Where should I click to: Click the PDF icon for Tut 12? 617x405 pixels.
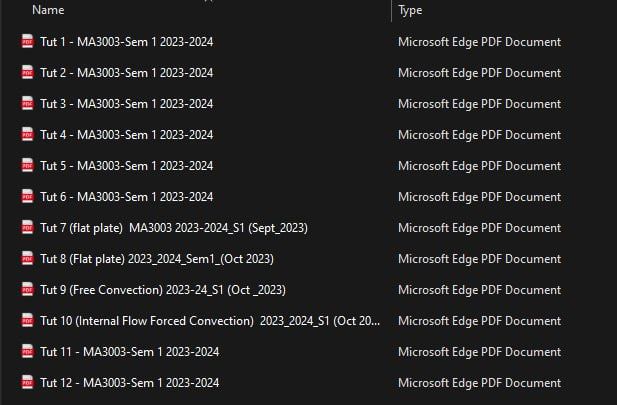coord(28,383)
